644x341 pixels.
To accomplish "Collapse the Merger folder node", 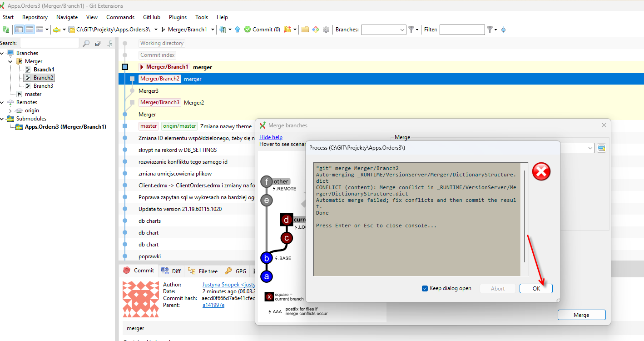I will [10, 61].
